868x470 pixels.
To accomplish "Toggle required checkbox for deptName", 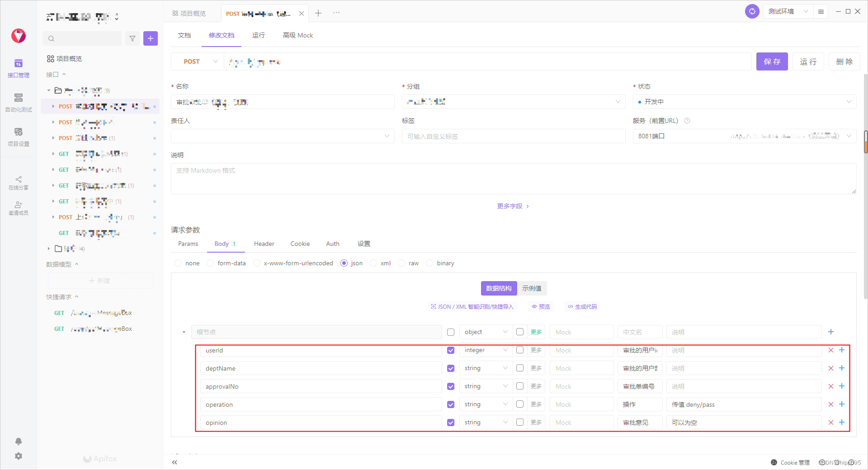I will tap(451, 368).
